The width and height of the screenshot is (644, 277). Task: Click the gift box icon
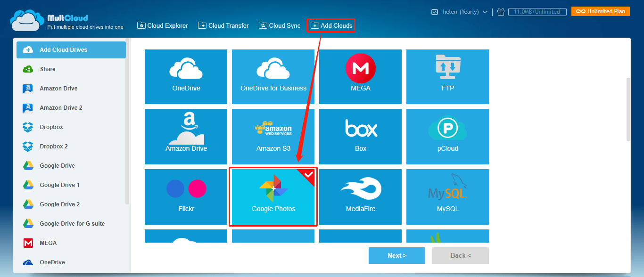(501, 12)
